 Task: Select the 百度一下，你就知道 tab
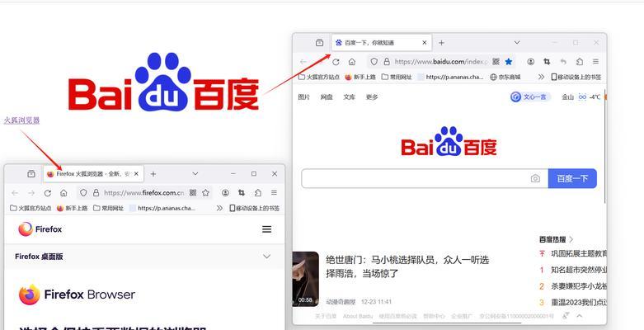pyautogui.click(x=381, y=42)
